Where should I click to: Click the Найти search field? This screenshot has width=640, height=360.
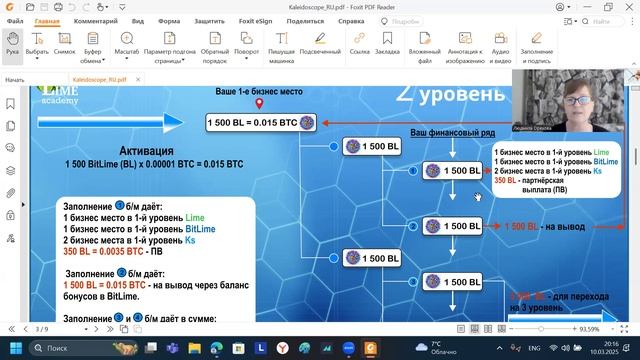602,21
